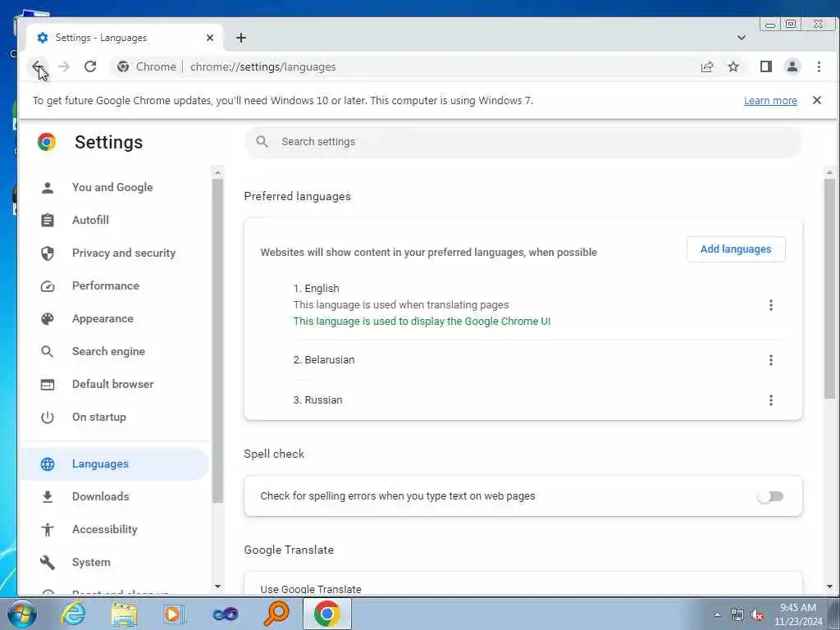
Task: Go back with the browser back arrow
Action: coord(37,66)
